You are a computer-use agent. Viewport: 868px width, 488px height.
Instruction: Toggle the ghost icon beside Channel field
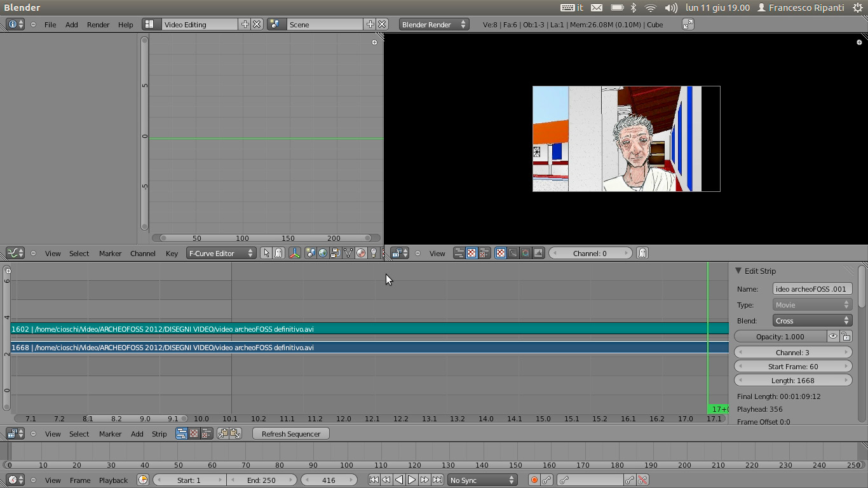[642, 253]
